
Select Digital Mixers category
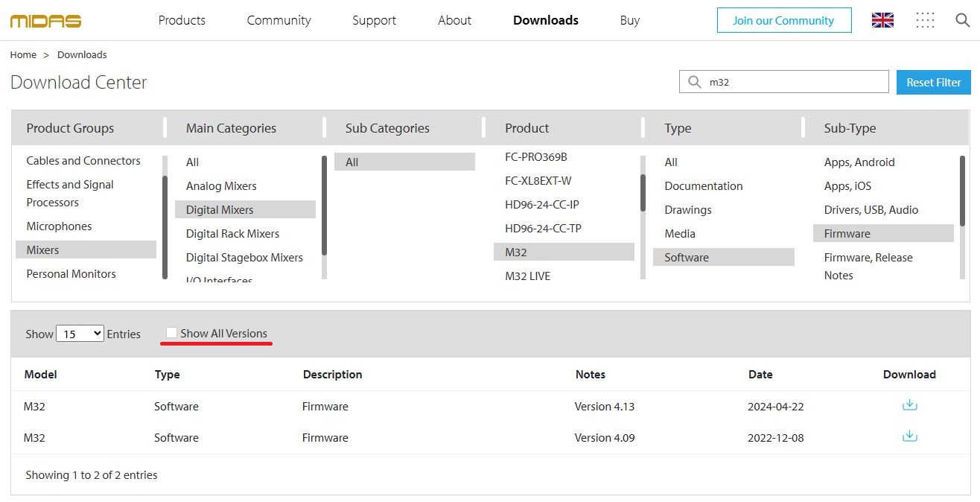point(245,209)
